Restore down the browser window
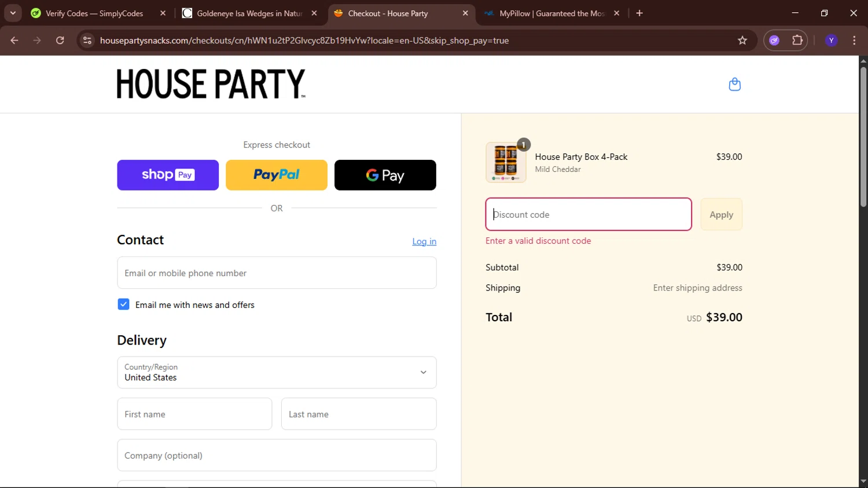 [824, 13]
